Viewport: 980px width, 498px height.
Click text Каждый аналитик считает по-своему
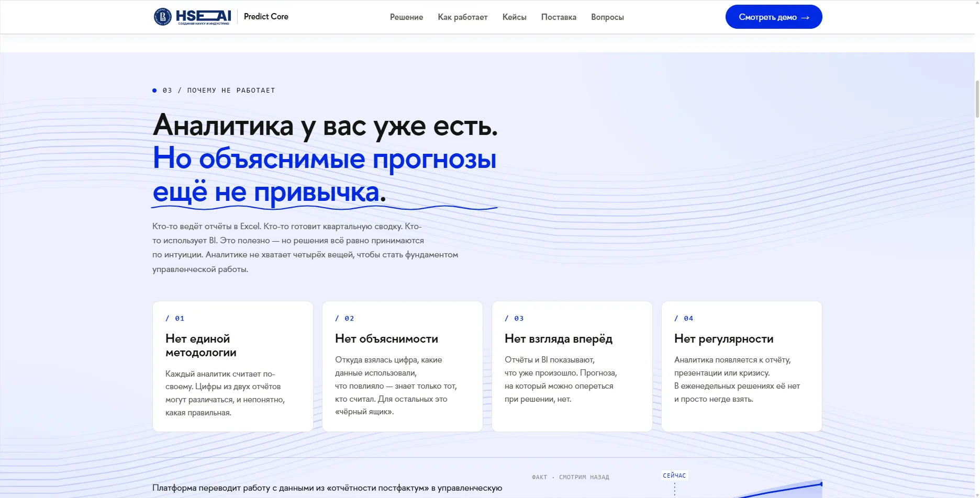(x=220, y=380)
